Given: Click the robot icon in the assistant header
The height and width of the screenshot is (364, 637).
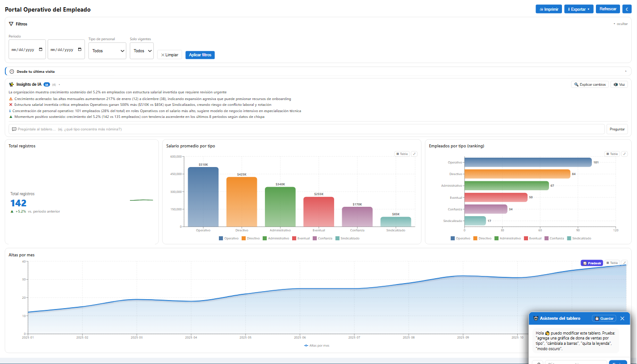Looking at the screenshot, I should click(x=536, y=318).
